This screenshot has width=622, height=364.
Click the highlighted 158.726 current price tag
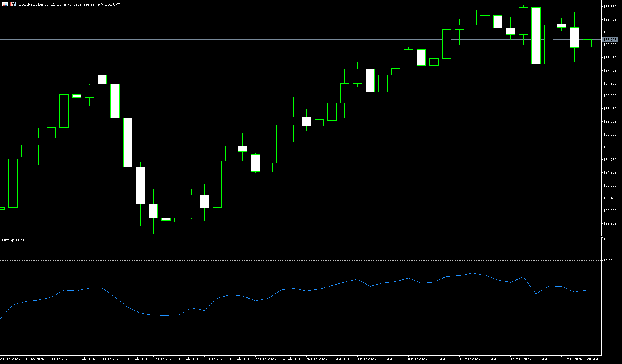pyautogui.click(x=610, y=40)
